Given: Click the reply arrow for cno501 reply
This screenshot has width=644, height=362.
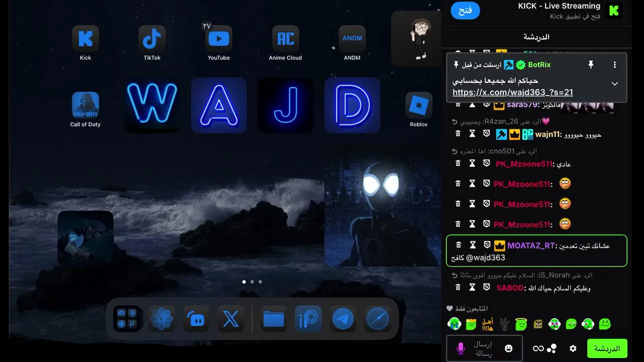Looking at the screenshot, I should 454,151.
